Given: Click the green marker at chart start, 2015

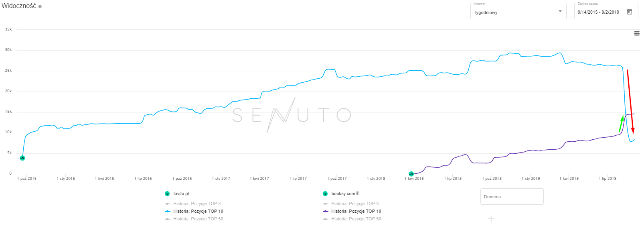Looking at the screenshot, I should 22,158.
